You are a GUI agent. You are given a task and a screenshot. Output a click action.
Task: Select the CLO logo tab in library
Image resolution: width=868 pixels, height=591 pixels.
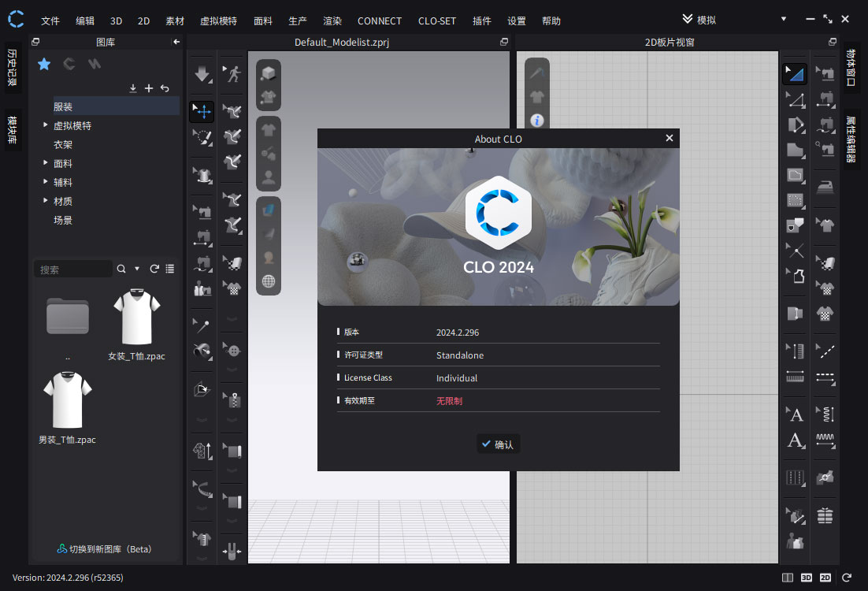click(x=69, y=65)
